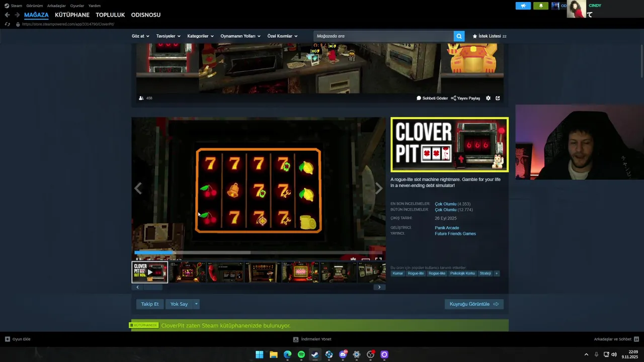Image resolution: width=644 pixels, height=362 pixels.
Task: Reload the store page with the refresh icon
Action: 7,24
